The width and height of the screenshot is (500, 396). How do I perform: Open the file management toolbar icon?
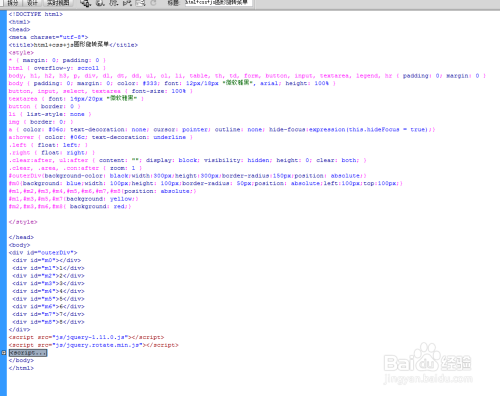[x=114, y=3]
